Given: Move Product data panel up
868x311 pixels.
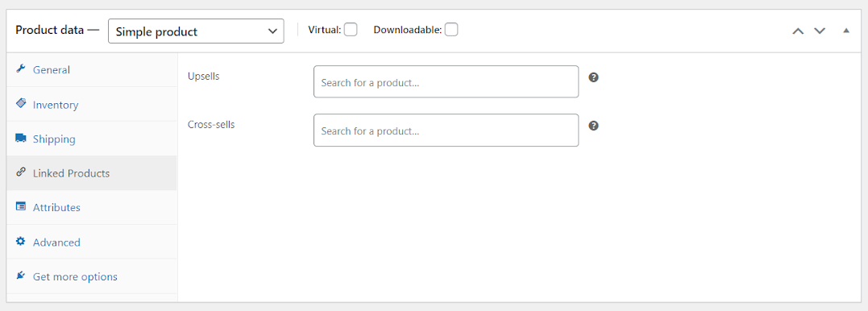Looking at the screenshot, I should pyautogui.click(x=798, y=31).
